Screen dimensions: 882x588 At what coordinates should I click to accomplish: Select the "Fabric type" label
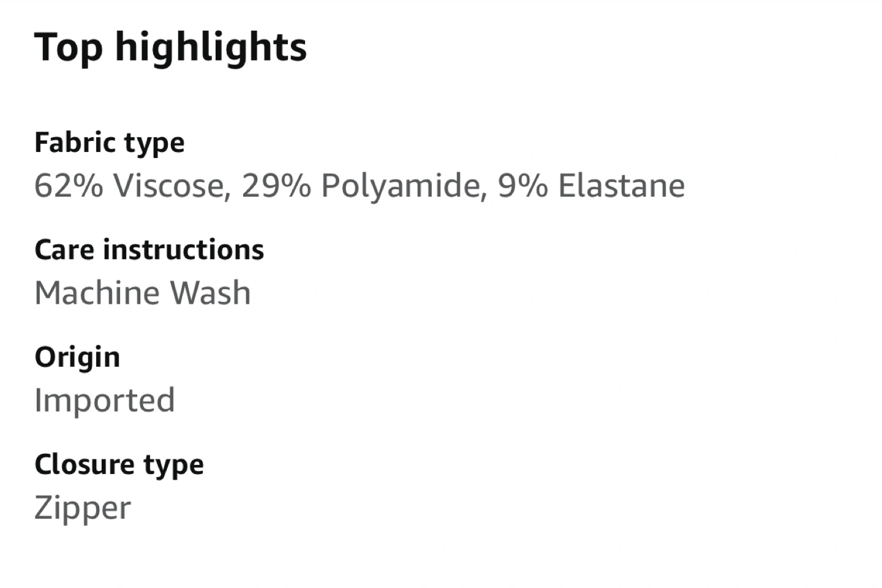click(109, 143)
